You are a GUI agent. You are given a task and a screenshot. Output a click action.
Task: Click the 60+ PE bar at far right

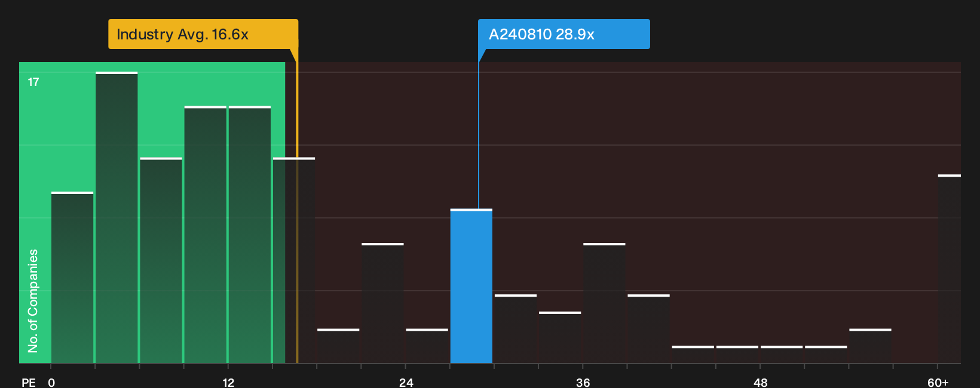(950, 269)
